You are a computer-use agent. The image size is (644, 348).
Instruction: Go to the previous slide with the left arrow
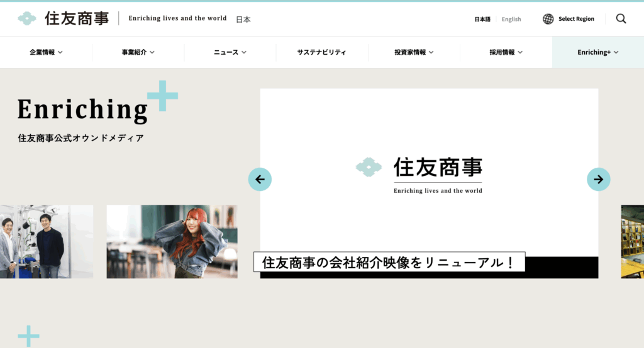click(x=260, y=179)
